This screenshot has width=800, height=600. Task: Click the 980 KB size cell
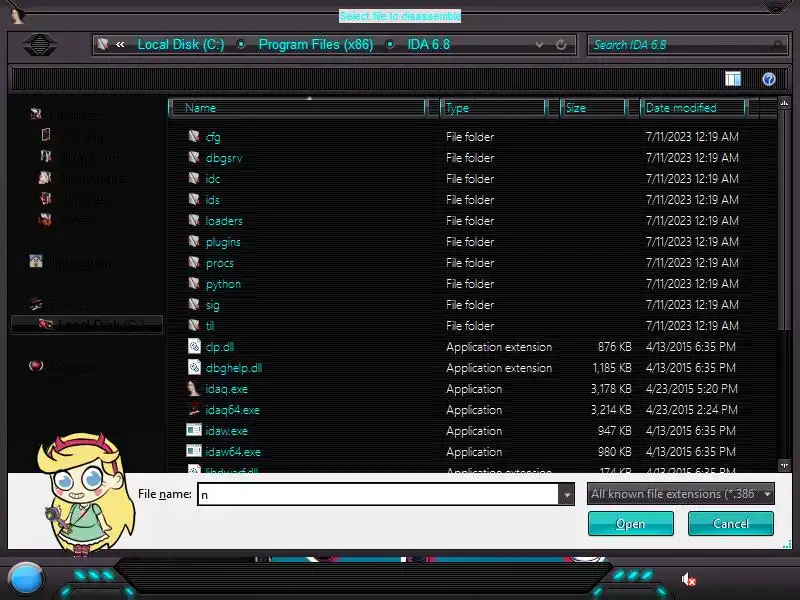pyautogui.click(x=614, y=452)
